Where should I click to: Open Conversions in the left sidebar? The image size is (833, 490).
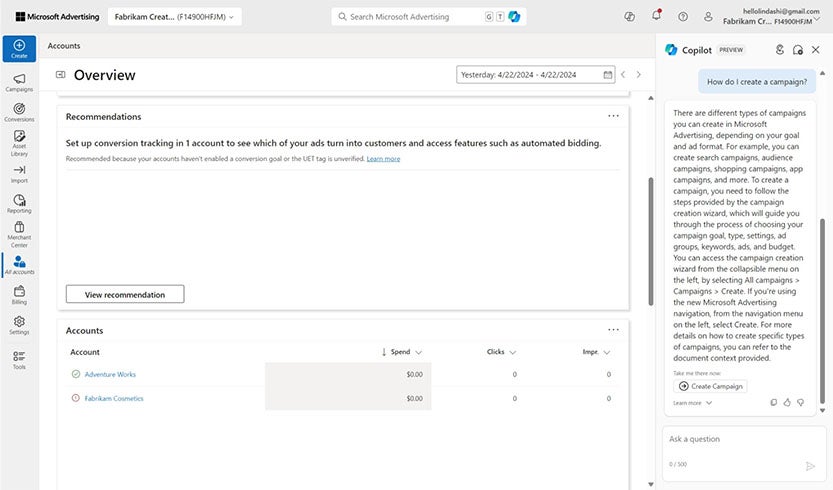click(x=19, y=112)
